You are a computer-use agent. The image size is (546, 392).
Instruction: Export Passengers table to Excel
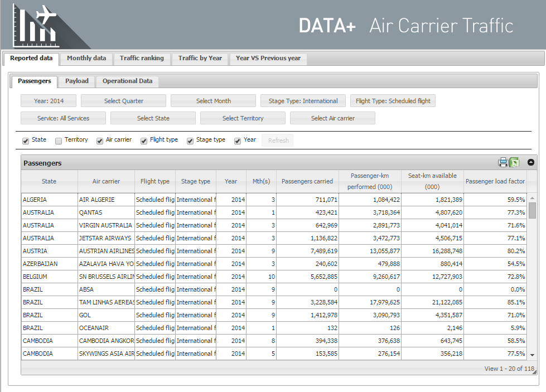514,162
